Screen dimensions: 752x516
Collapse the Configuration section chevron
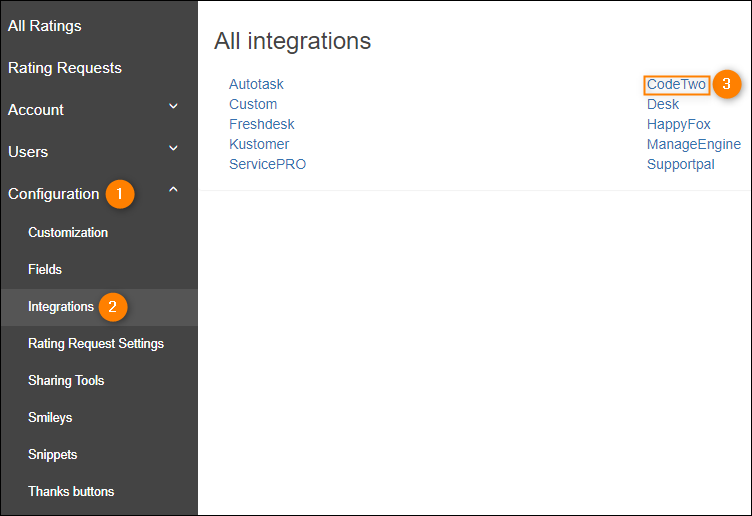[x=174, y=190]
